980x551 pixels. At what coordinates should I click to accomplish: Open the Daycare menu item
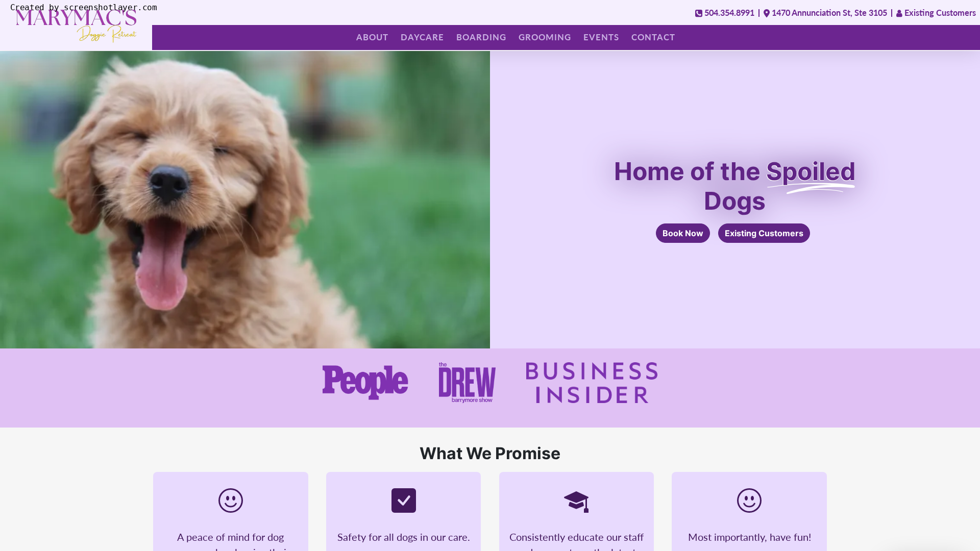(422, 37)
